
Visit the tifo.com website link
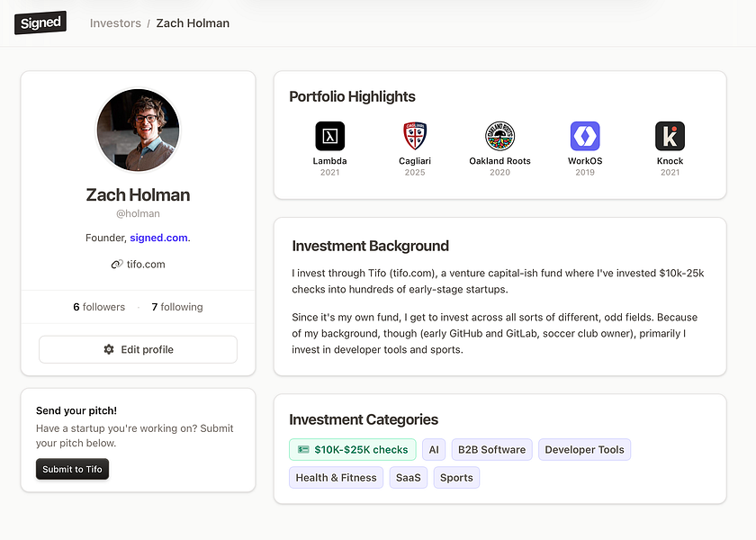(146, 265)
